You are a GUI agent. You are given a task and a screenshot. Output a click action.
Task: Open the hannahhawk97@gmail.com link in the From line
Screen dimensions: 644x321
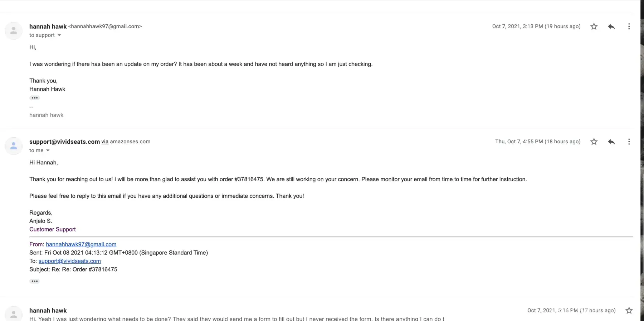point(81,244)
